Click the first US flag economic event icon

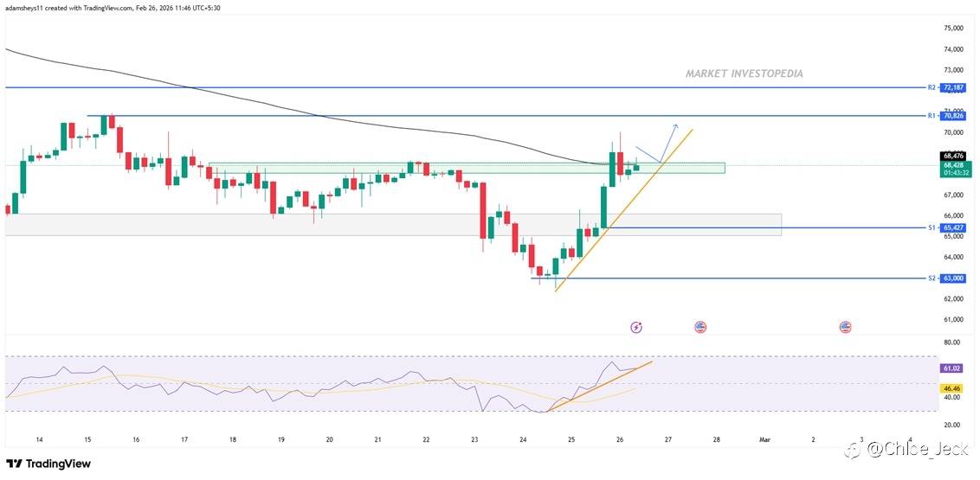point(700,326)
